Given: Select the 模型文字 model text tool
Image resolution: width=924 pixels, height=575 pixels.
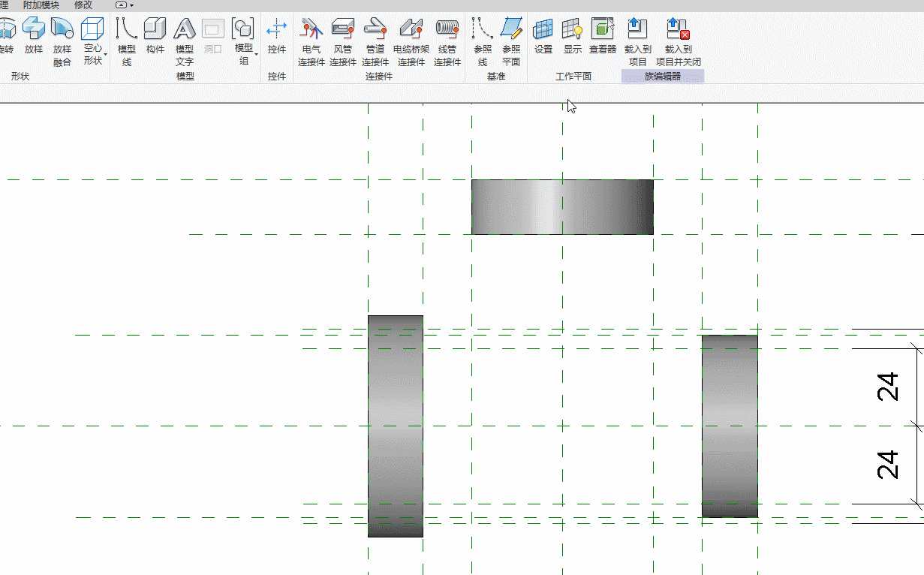Looking at the screenshot, I should (185, 42).
